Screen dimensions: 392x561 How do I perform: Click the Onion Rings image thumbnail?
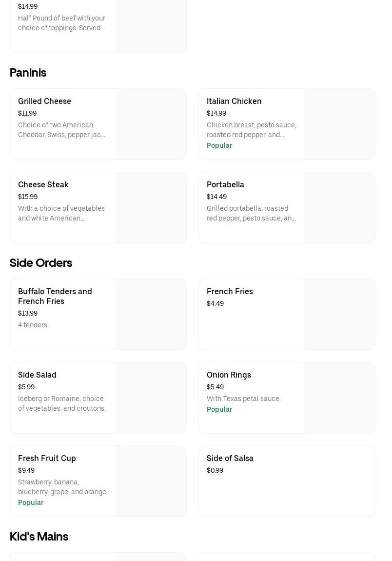(x=340, y=398)
